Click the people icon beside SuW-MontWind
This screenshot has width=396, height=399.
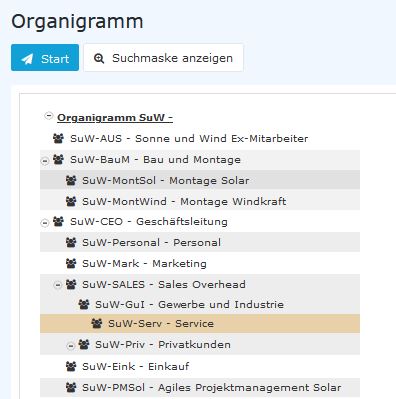click(x=71, y=201)
